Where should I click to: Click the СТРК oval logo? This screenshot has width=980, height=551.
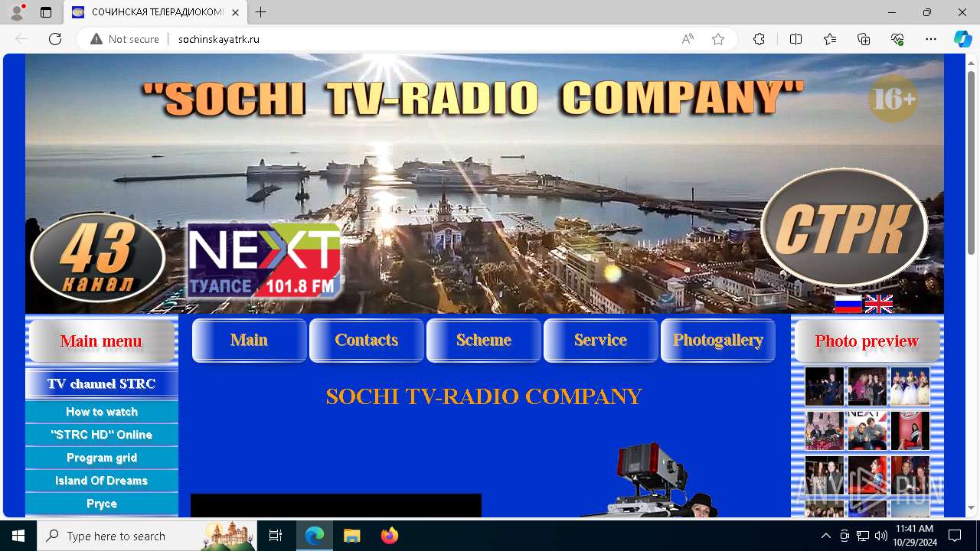[x=844, y=227]
